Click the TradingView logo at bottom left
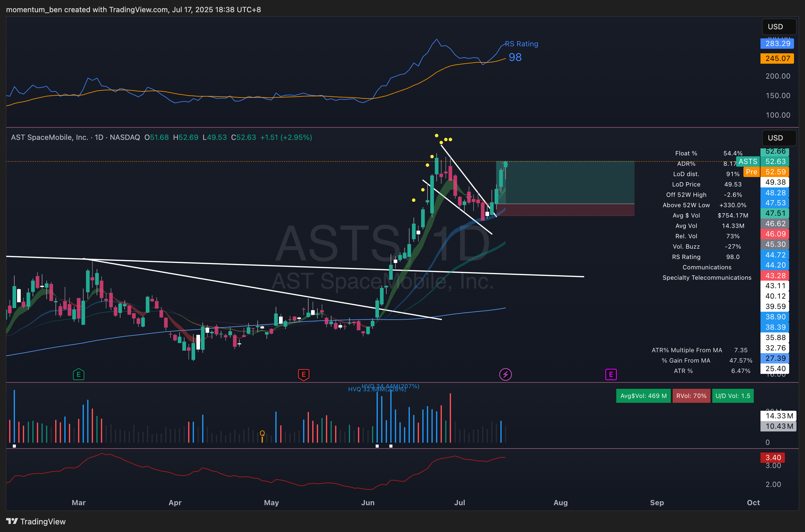Viewport: 805px width, 532px height. coord(36,521)
